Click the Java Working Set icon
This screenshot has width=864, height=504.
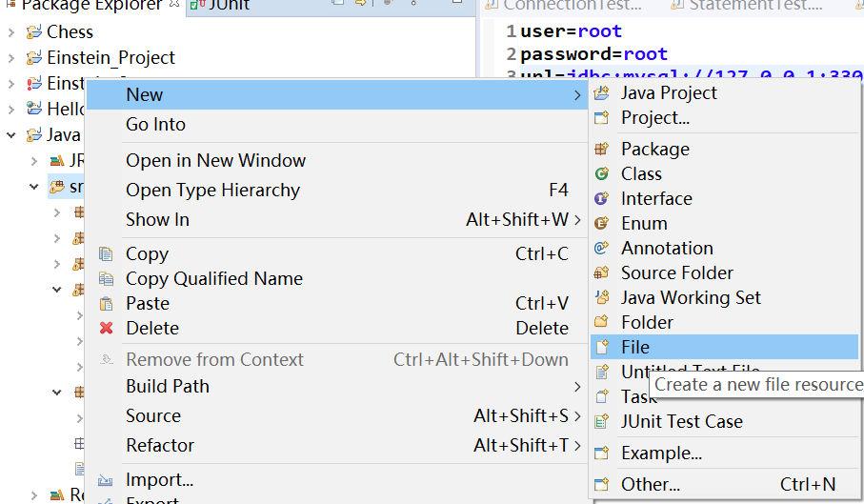(602, 297)
